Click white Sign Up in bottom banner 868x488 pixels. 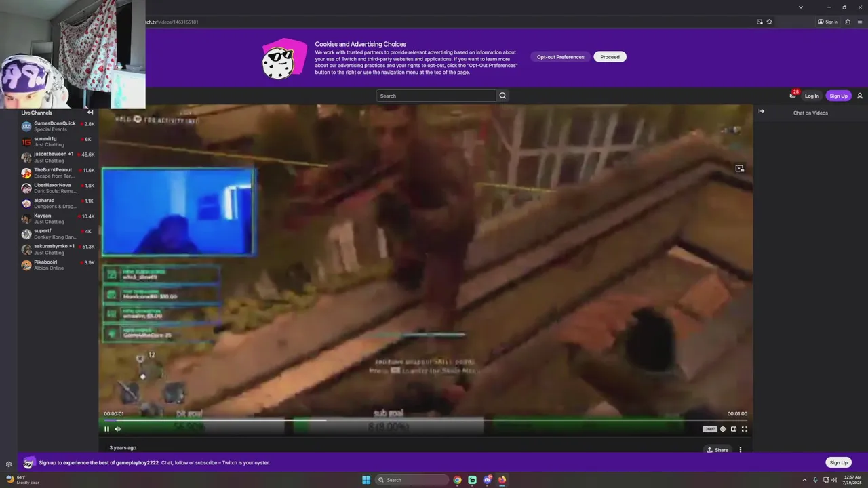(838, 462)
